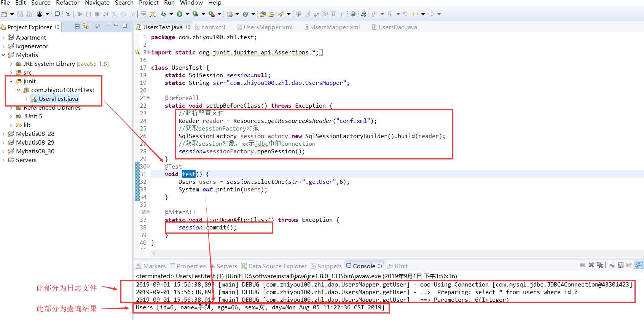The height and width of the screenshot is (320, 644).
Task: Toggle Skip All Breakpoints icon
Action: coord(68,14)
